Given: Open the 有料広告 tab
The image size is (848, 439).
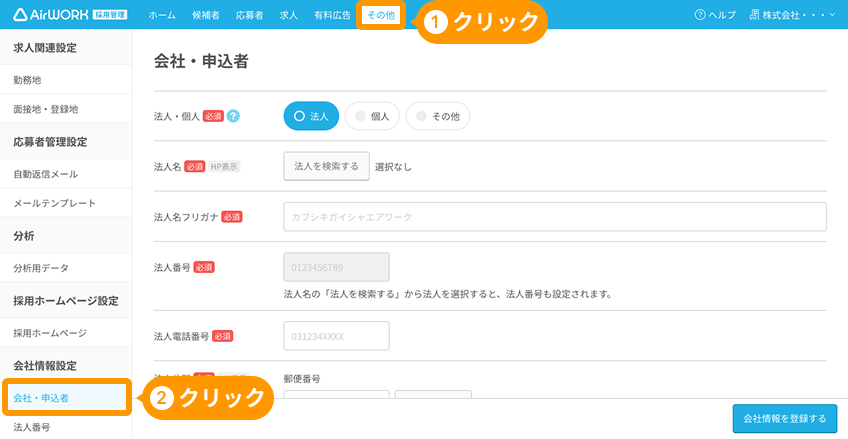Looking at the screenshot, I should [x=332, y=15].
